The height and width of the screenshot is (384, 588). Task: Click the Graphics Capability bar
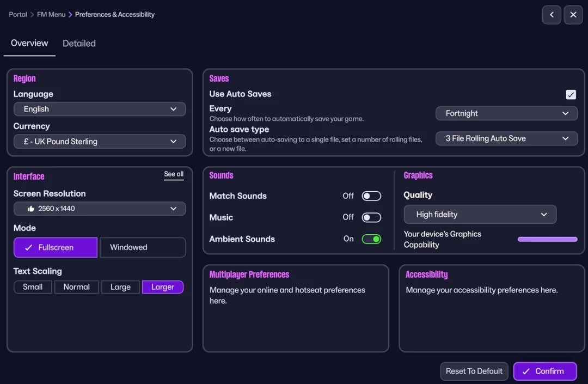pos(547,239)
